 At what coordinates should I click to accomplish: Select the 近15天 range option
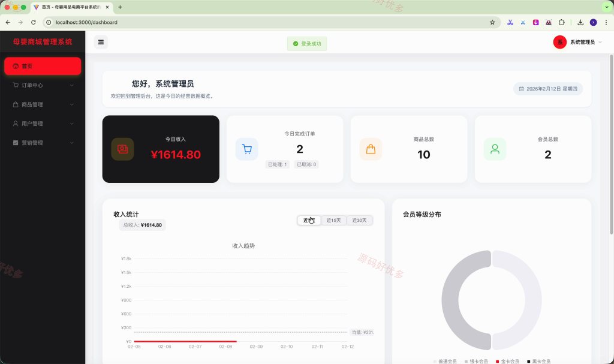333,221
